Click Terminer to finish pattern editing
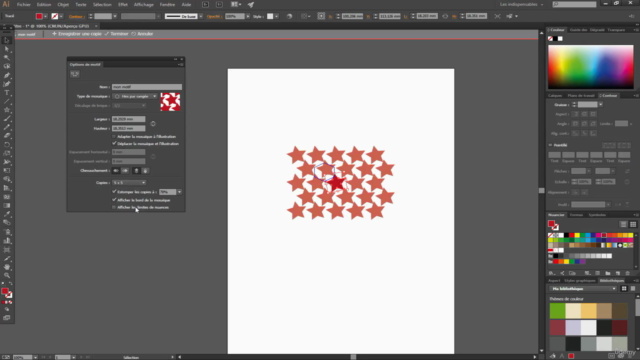 tap(116, 34)
